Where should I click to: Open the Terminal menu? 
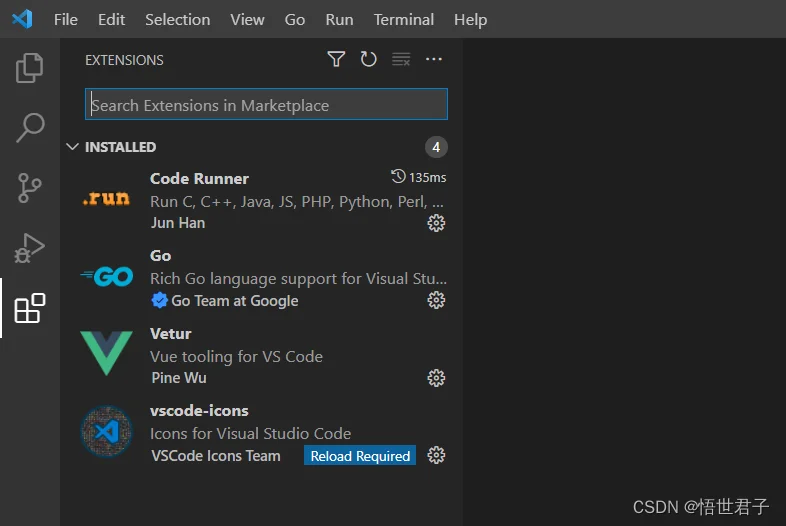pos(404,20)
